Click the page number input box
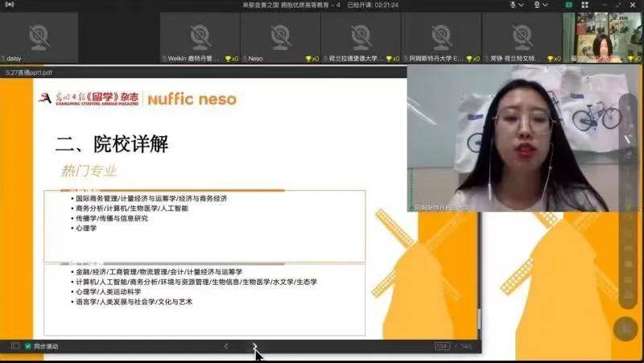 tap(442, 346)
